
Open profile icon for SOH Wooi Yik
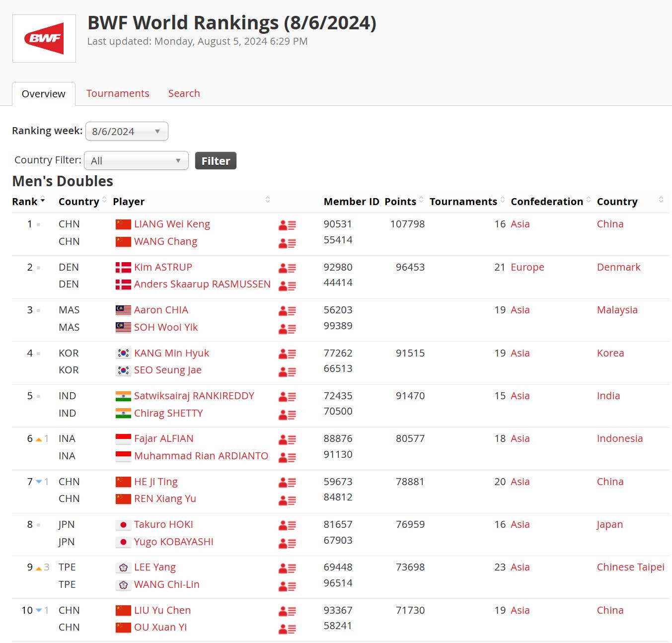(287, 329)
